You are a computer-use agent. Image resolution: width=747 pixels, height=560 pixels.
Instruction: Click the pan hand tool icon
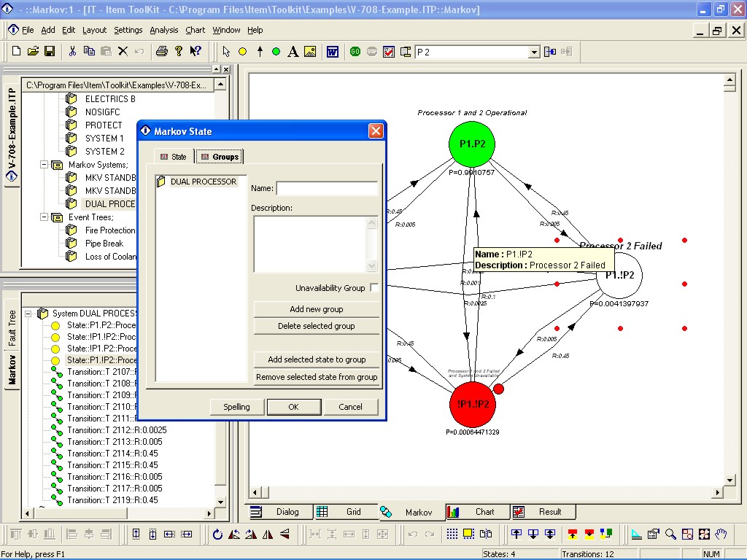[x=721, y=534]
